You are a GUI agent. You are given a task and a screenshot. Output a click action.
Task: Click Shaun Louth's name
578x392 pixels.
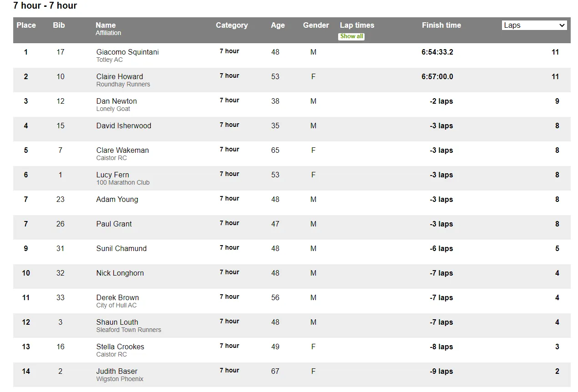[x=117, y=322]
